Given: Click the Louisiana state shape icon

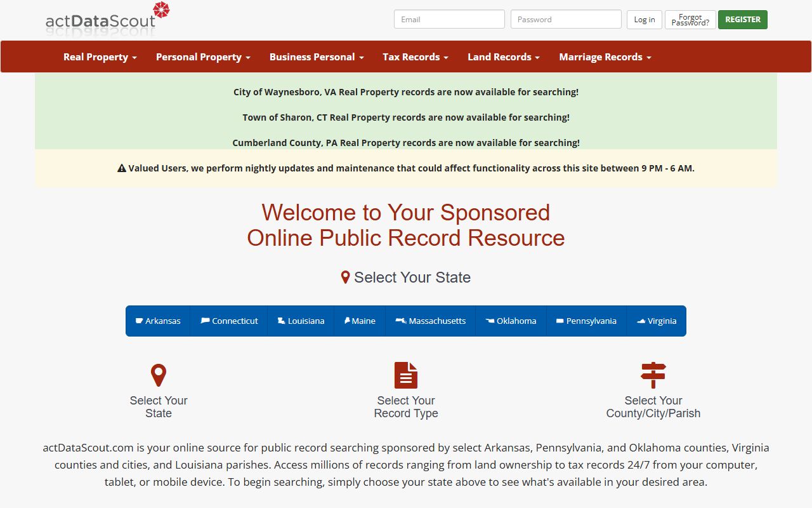Looking at the screenshot, I should click(281, 321).
